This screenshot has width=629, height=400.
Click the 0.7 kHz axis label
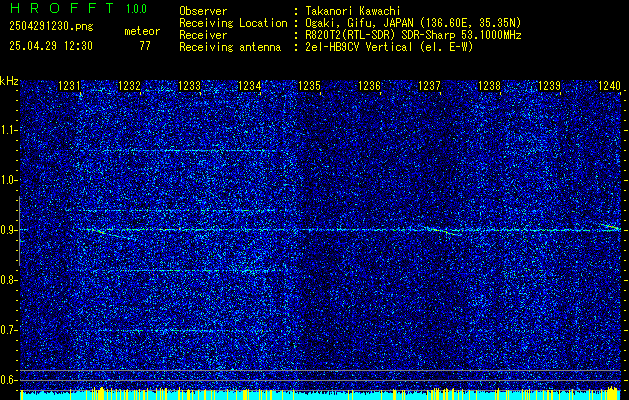tap(8, 330)
